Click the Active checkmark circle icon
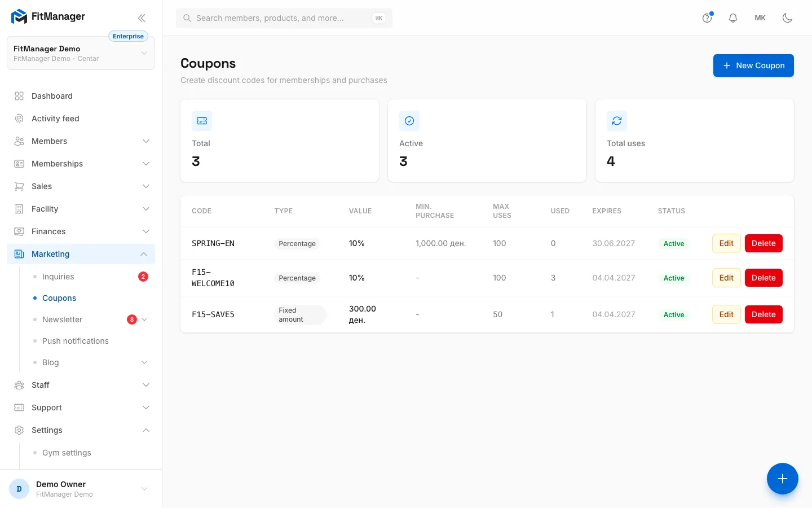This screenshot has height=508, width=812. [x=409, y=121]
